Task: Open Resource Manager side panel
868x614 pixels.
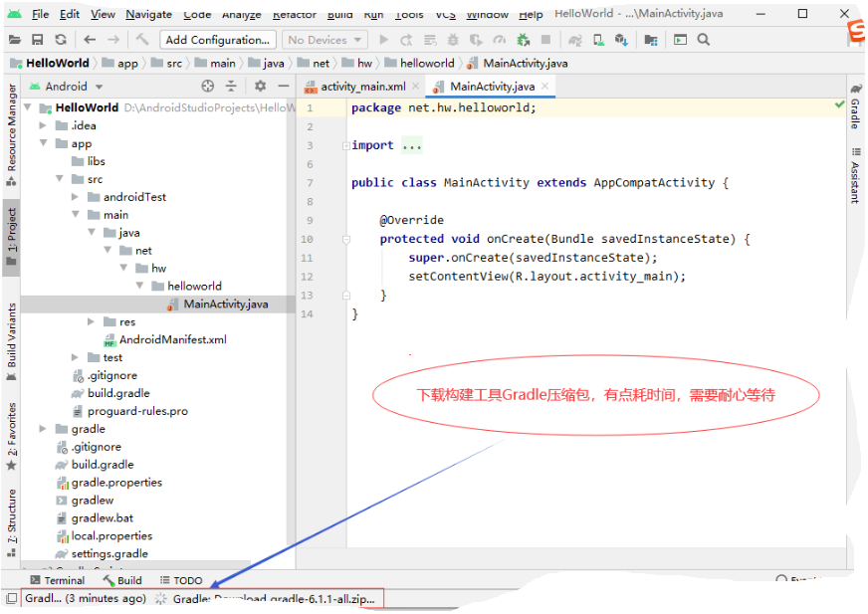Action: [x=11, y=134]
